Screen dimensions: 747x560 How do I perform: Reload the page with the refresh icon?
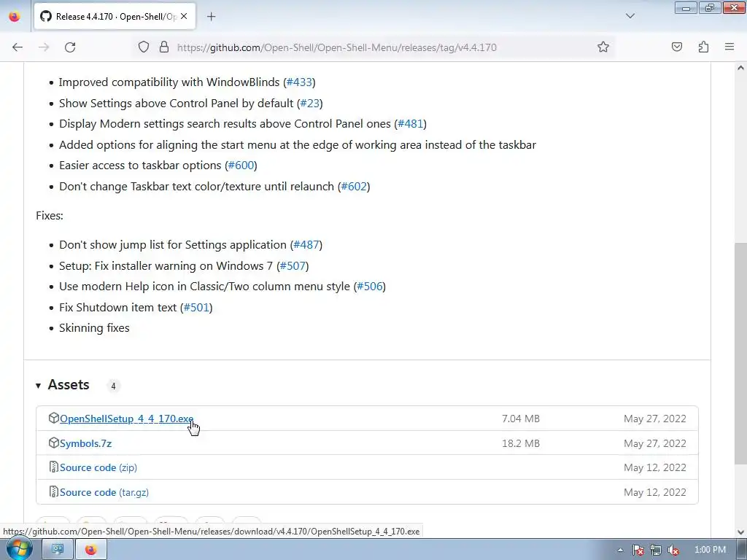point(70,47)
